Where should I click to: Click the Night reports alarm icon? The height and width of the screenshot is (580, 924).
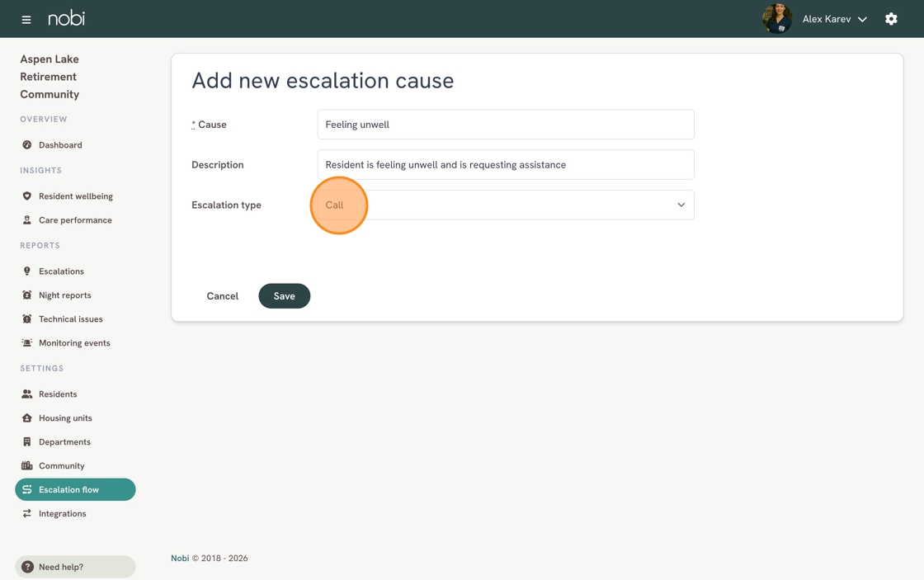pyautogui.click(x=26, y=295)
